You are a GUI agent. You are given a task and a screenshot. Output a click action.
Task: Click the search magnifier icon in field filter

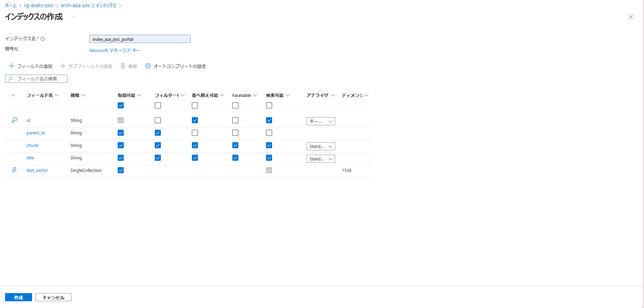[10, 79]
